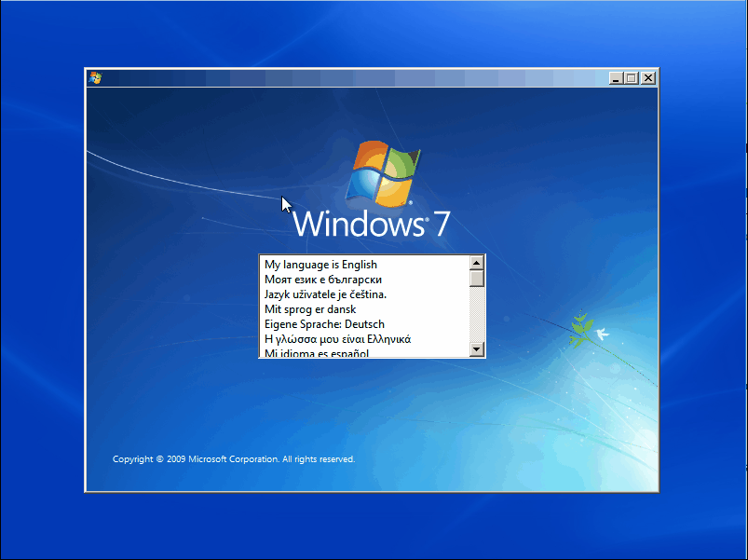Select "Eigene Sprache: Deutsch" language option

click(324, 324)
